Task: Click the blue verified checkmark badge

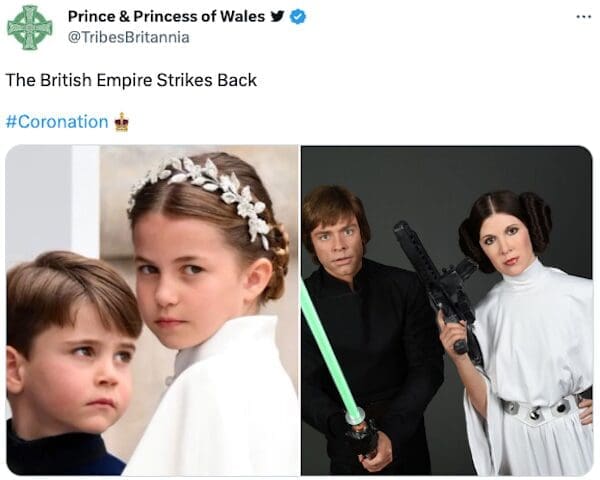Action: tap(298, 16)
